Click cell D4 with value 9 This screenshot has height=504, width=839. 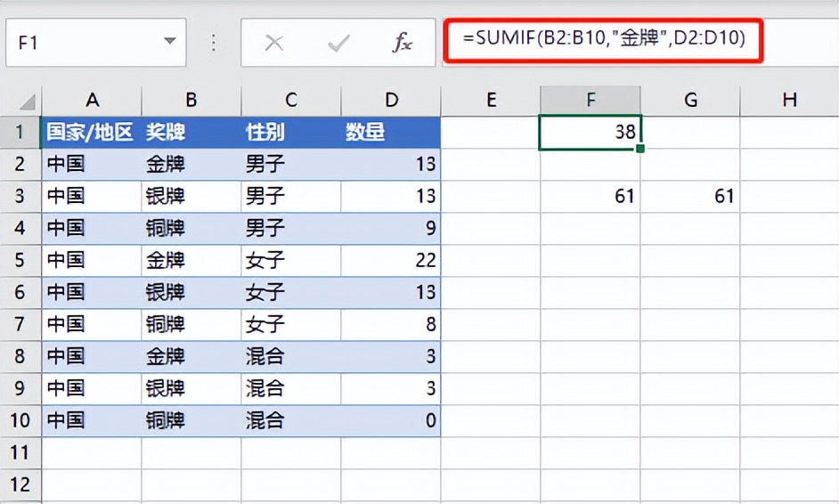[x=391, y=229]
